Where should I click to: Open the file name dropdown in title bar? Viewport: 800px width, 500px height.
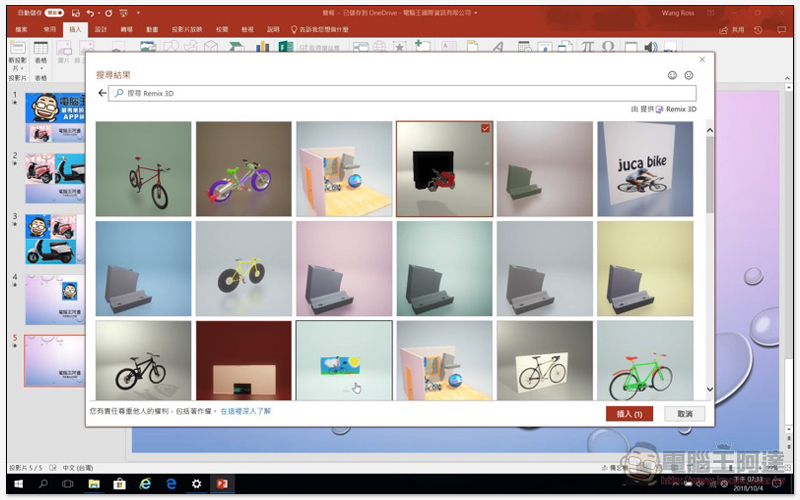(x=476, y=13)
